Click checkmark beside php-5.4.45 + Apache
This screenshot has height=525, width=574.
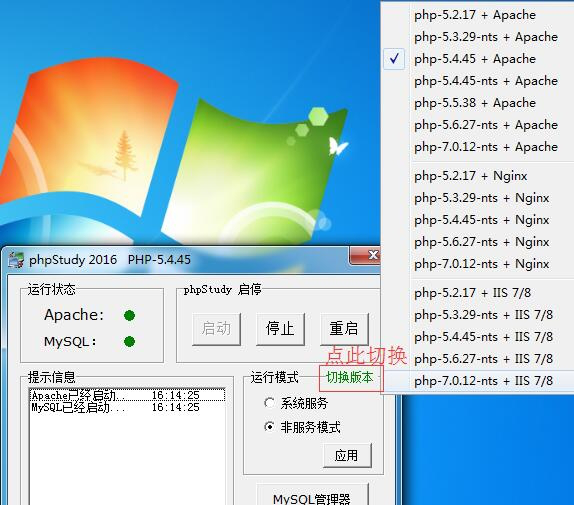[394, 59]
